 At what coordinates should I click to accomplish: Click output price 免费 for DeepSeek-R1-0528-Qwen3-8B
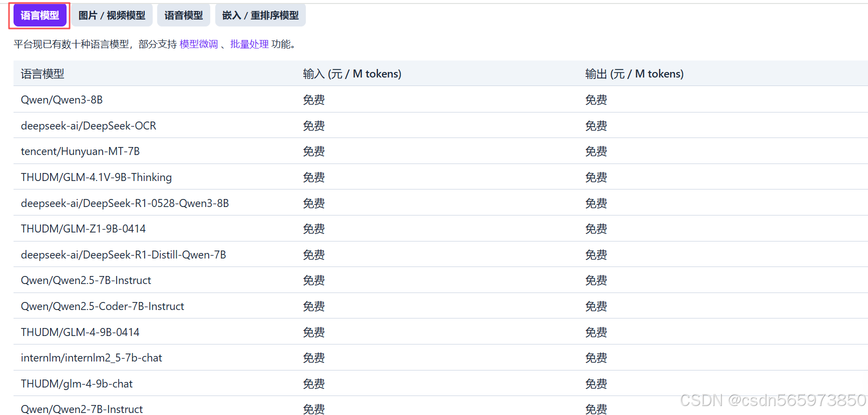click(596, 203)
